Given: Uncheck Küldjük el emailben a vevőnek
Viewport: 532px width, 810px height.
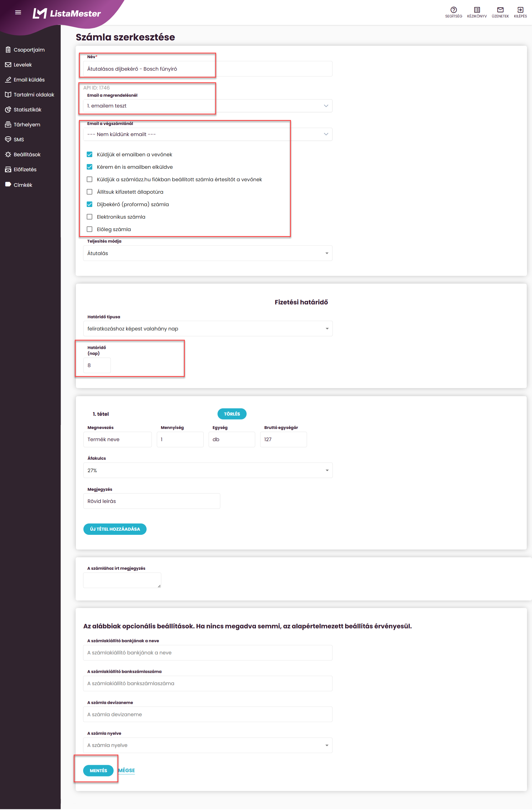Looking at the screenshot, I should point(89,155).
